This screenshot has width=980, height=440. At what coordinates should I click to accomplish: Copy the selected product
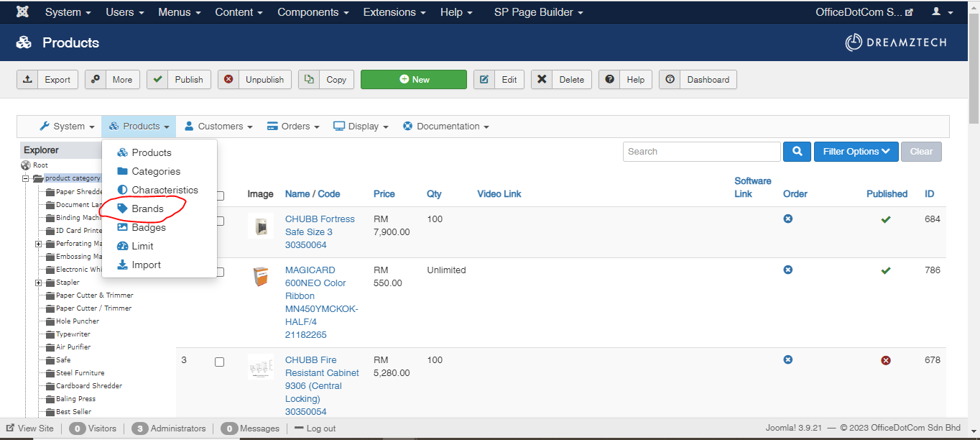[x=326, y=80]
